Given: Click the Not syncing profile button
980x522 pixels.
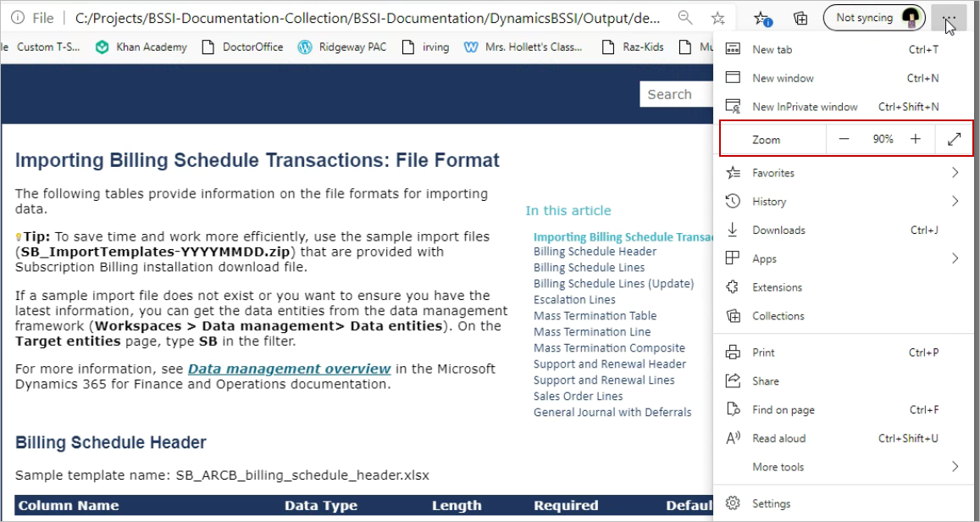Looking at the screenshot, I should (872, 18).
